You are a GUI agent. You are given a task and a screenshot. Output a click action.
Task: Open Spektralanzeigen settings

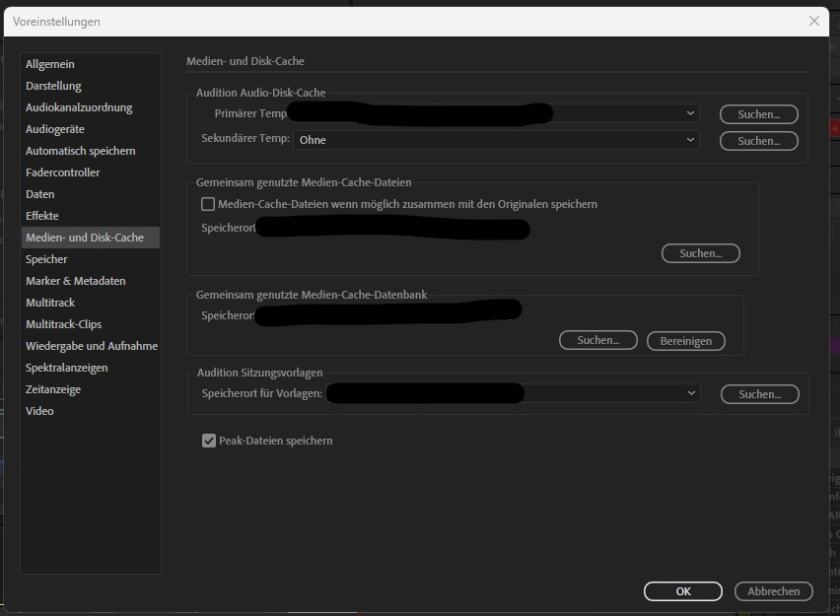pyautogui.click(x=66, y=367)
